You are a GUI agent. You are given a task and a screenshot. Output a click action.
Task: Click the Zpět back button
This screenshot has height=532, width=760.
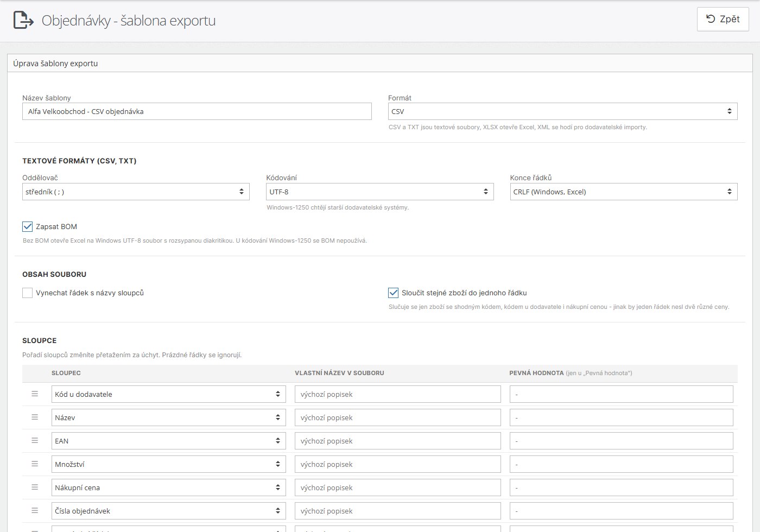point(723,19)
